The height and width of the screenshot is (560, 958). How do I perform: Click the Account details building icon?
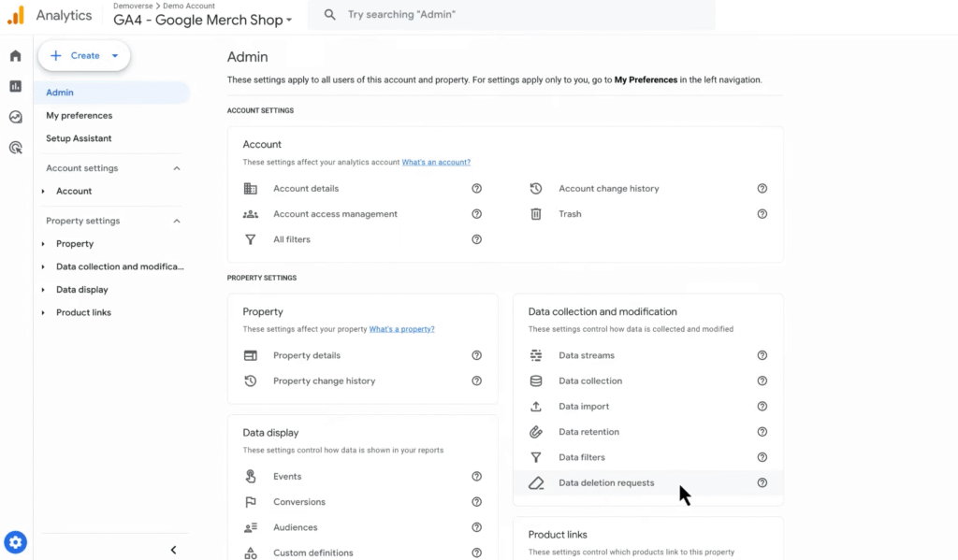[x=251, y=189]
